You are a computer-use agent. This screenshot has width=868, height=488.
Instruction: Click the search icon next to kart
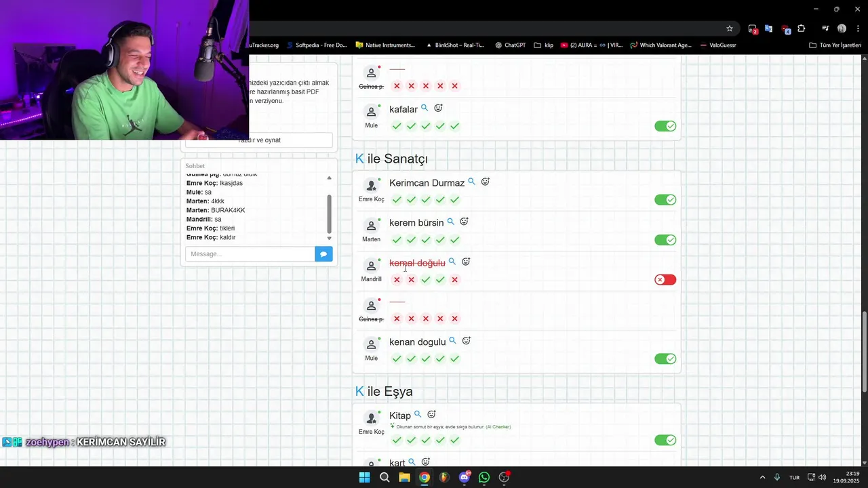pos(412,462)
